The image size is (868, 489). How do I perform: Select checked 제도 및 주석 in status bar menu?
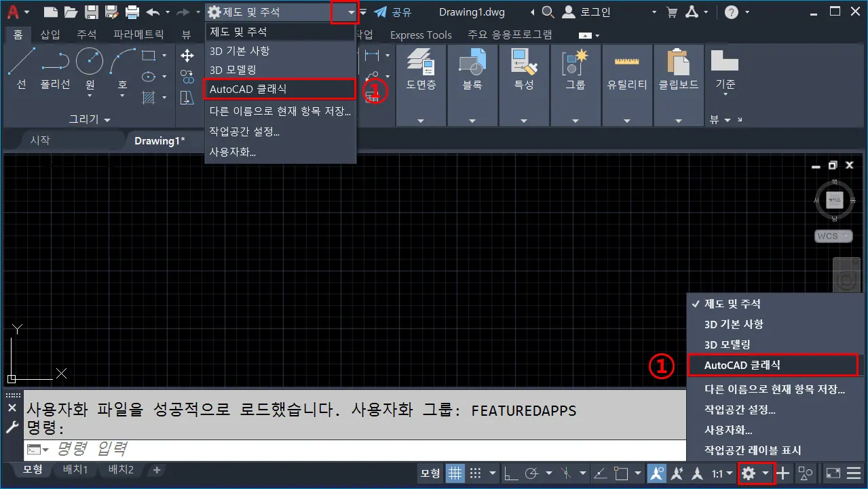point(774,304)
